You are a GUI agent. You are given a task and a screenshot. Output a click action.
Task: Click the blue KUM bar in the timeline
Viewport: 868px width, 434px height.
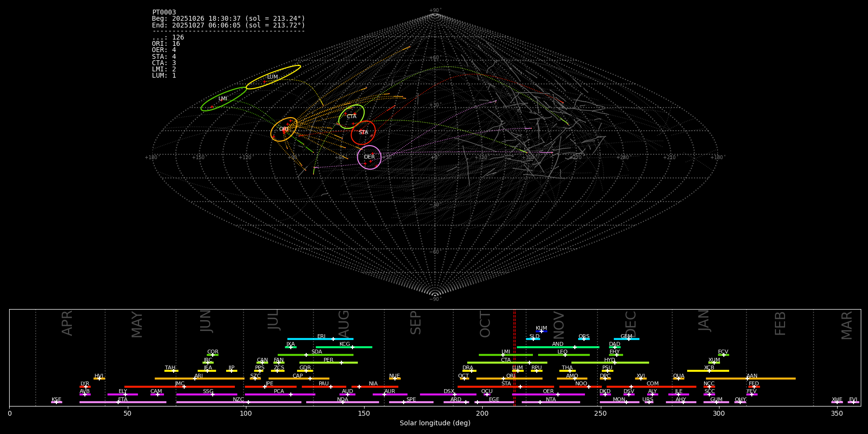[542, 331]
